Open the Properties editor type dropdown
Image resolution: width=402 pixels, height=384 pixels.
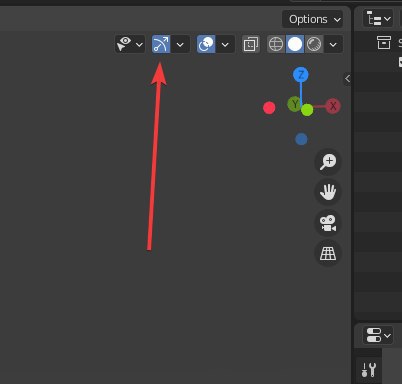378,335
